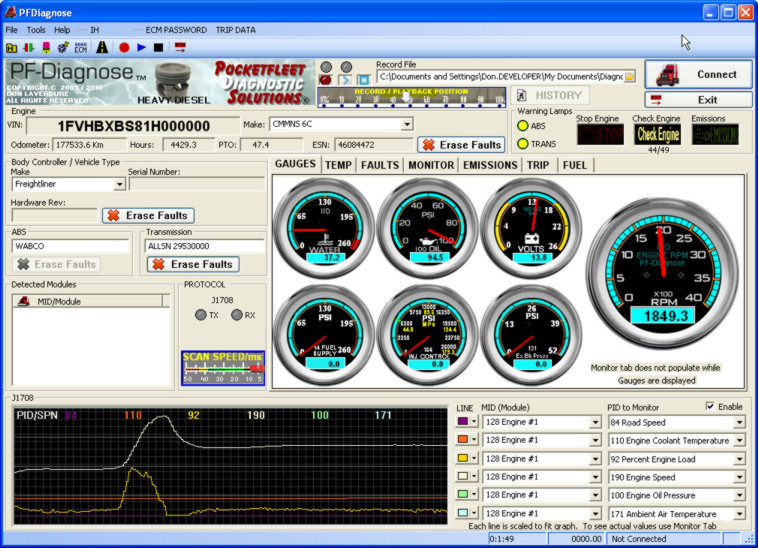758x548 pixels.
Task: Adjust the SCAN SPEED/ms slider
Action: click(223, 368)
